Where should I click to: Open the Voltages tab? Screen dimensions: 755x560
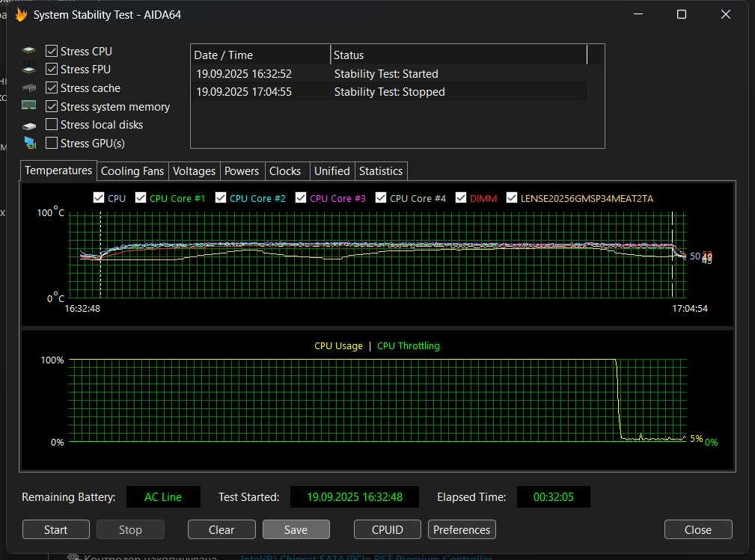click(194, 171)
